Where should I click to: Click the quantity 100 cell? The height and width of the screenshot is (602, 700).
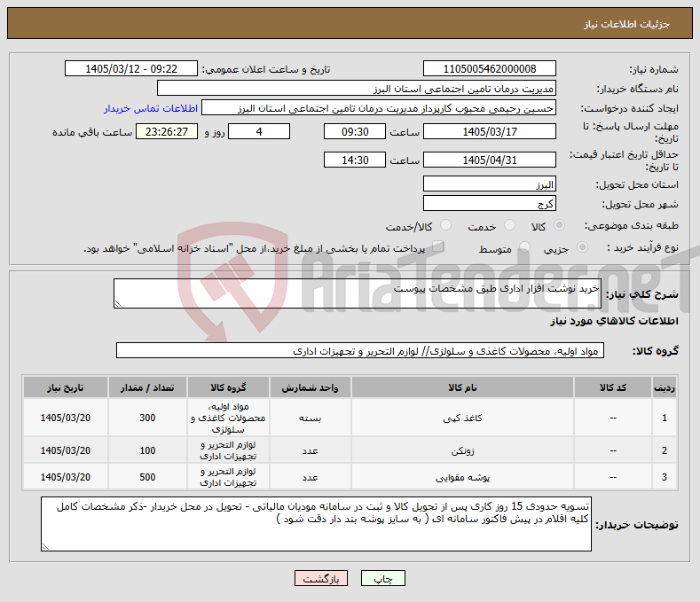[x=147, y=450]
